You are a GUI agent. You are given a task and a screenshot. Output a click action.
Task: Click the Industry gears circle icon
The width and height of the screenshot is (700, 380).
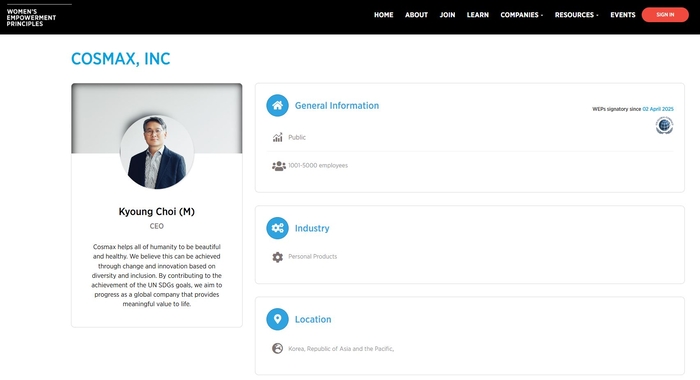tap(277, 228)
